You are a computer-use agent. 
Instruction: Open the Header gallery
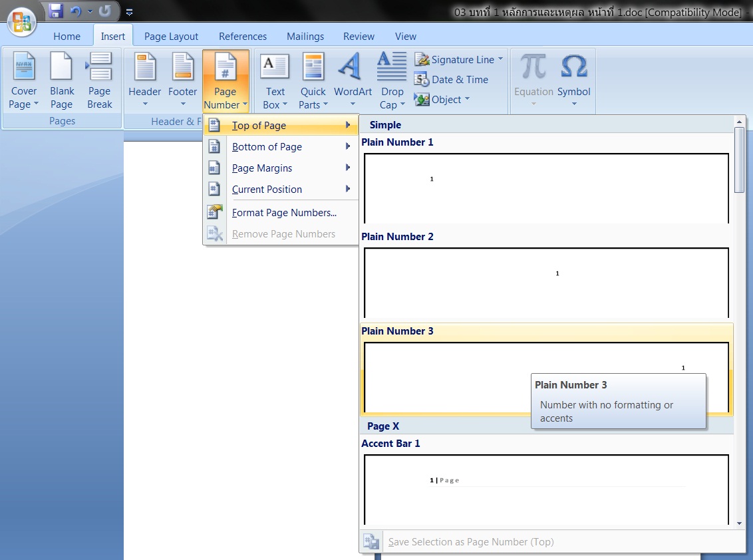coord(145,81)
